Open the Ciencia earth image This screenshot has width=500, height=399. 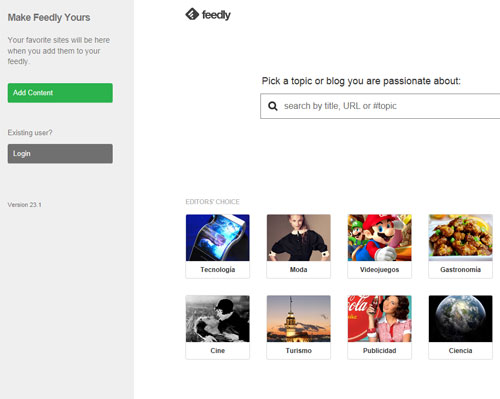(x=460, y=319)
